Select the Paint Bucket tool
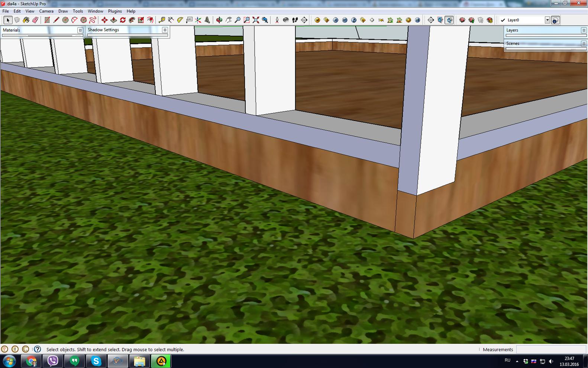This screenshot has width=588, height=368. coord(26,20)
